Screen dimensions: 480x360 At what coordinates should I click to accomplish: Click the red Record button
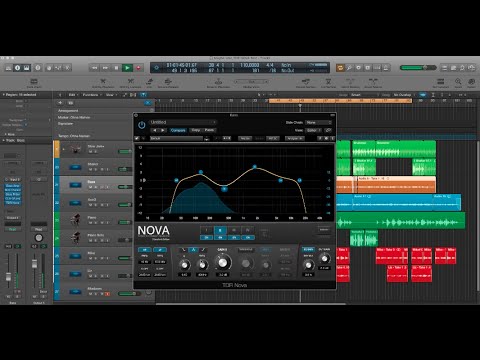pos(138,68)
